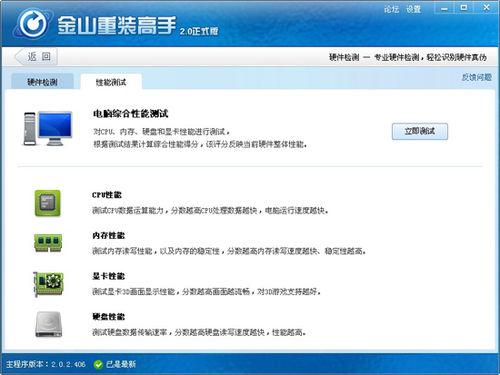
Task: Select the memory module icon
Action: pos(48,242)
